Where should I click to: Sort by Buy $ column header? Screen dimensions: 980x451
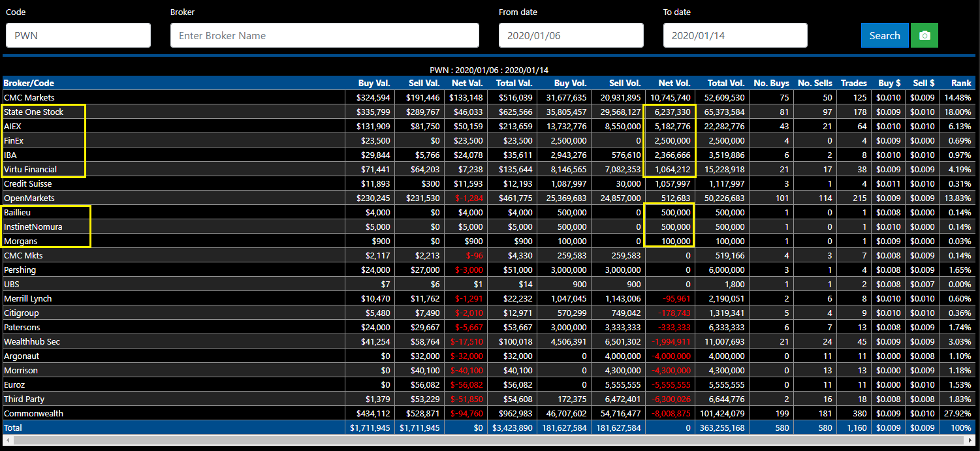[x=890, y=83]
